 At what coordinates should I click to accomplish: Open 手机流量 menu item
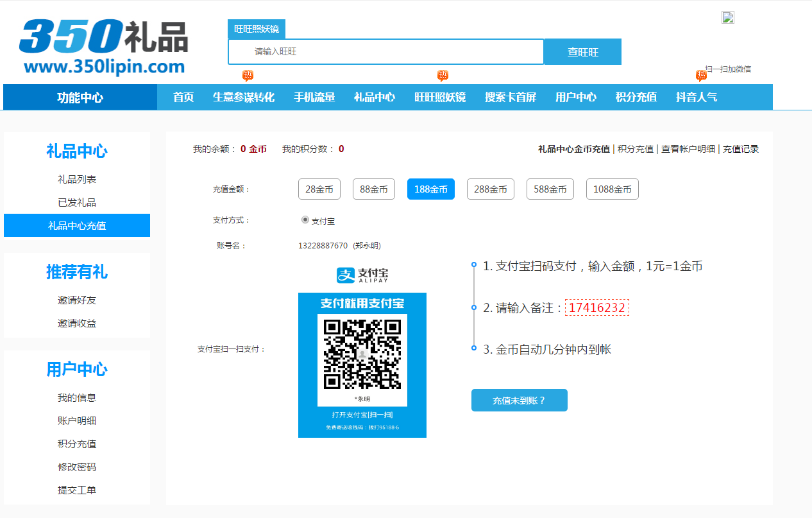coord(314,97)
